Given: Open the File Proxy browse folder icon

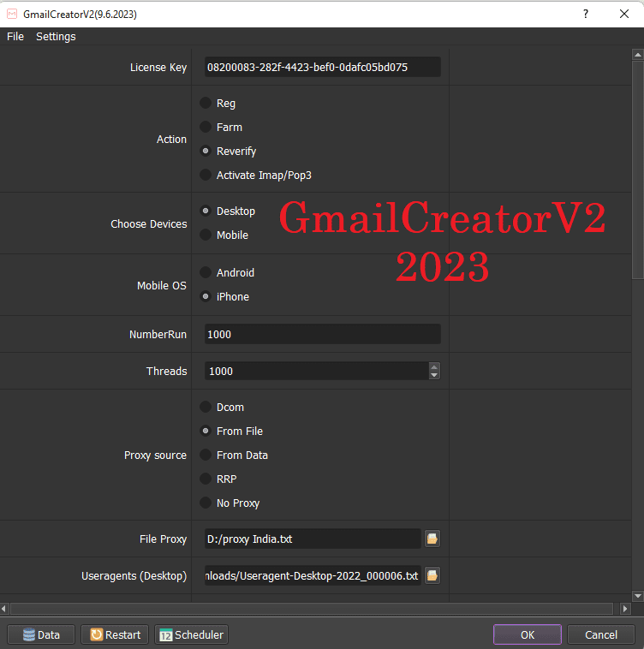Looking at the screenshot, I should (432, 539).
